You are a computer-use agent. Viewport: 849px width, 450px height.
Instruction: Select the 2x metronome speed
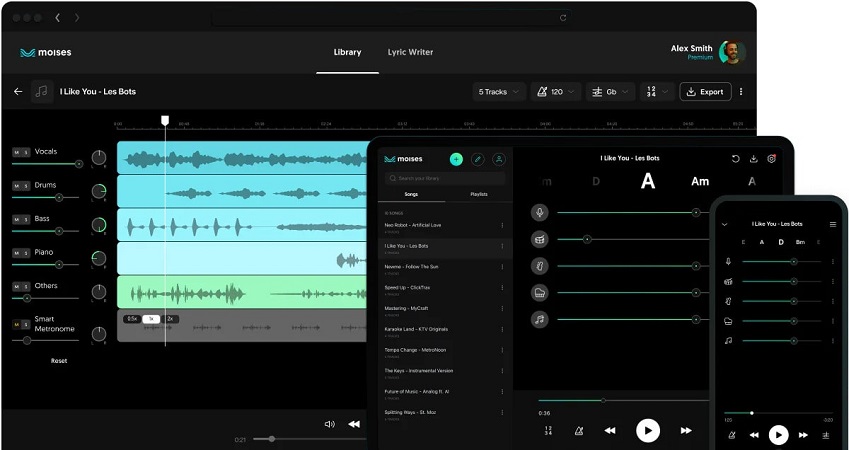pos(170,319)
